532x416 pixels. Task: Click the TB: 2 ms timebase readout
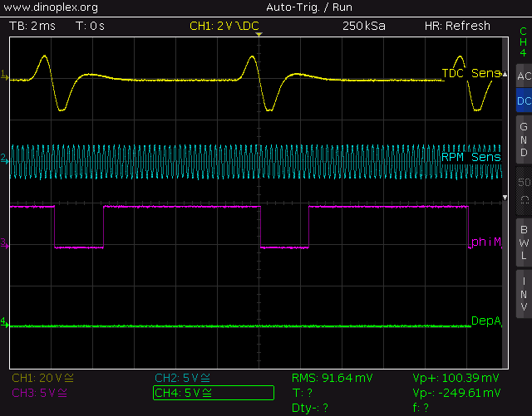coord(35,26)
